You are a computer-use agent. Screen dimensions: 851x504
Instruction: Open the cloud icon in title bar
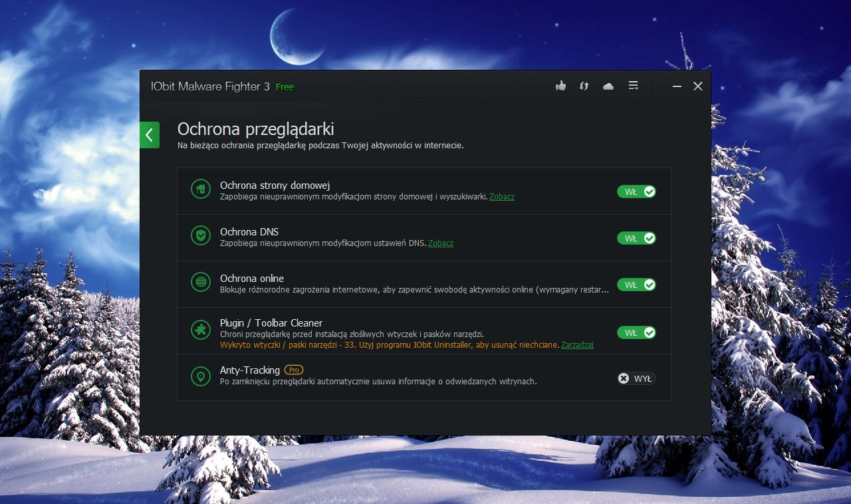pyautogui.click(x=608, y=86)
